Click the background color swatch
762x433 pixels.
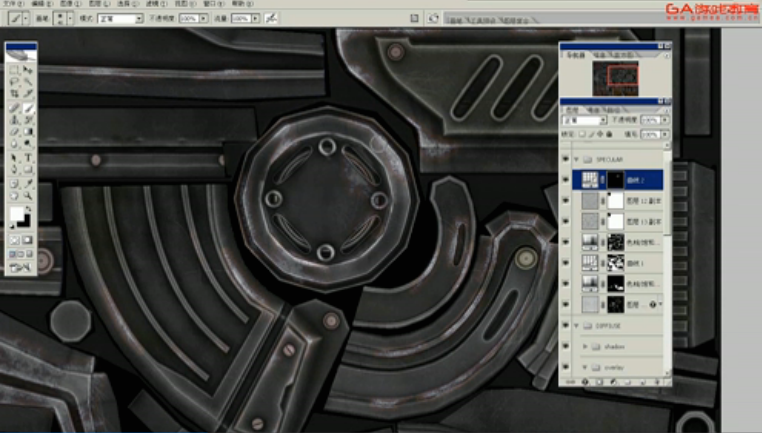(25, 222)
